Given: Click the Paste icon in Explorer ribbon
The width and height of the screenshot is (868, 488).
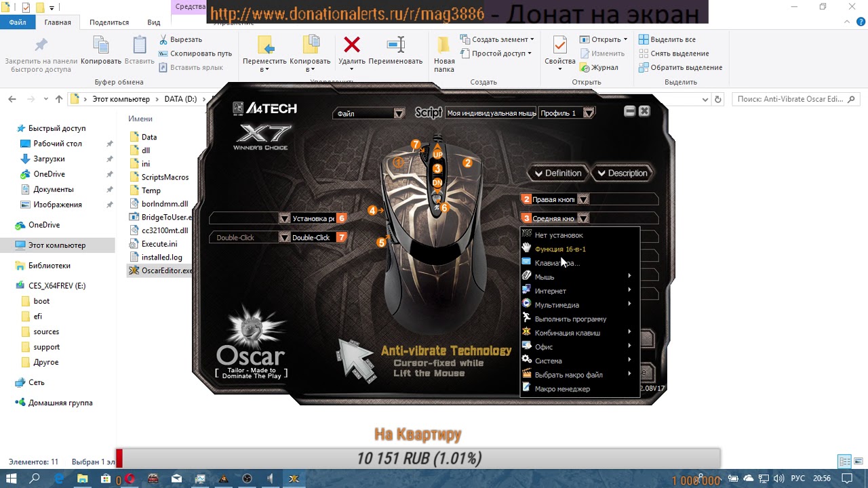Looking at the screenshot, I should pyautogui.click(x=139, y=45).
